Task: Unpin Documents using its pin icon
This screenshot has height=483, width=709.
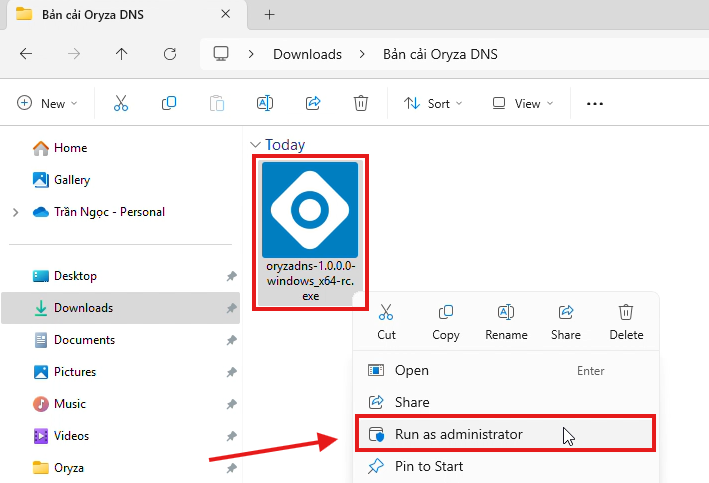Action: pos(232,340)
